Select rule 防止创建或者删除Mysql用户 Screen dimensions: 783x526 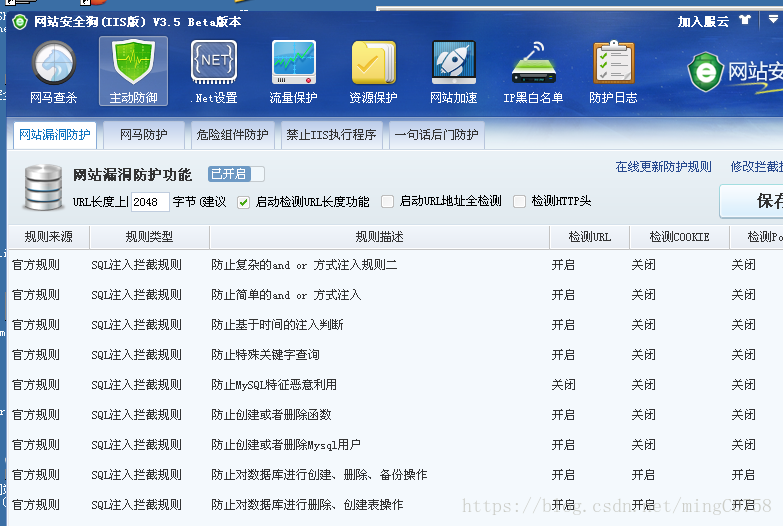coord(286,445)
